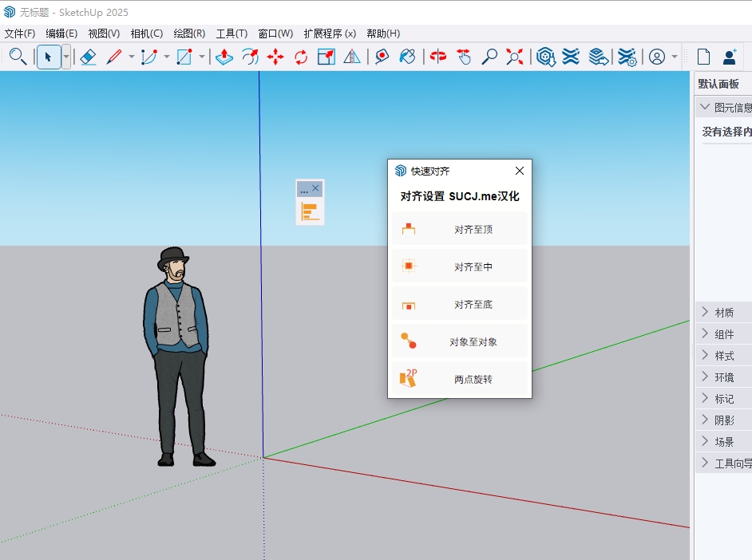Screen dimensions: 752x560
Task: Click the add collaborator person icon
Action: (x=730, y=57)
